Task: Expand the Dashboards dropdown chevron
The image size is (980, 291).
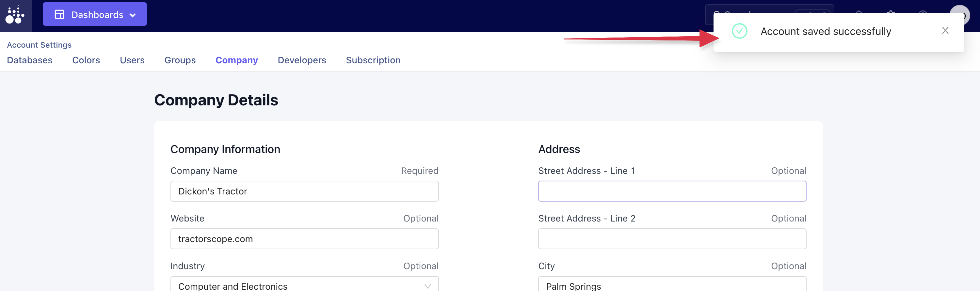Action: [x=133, y=15]
